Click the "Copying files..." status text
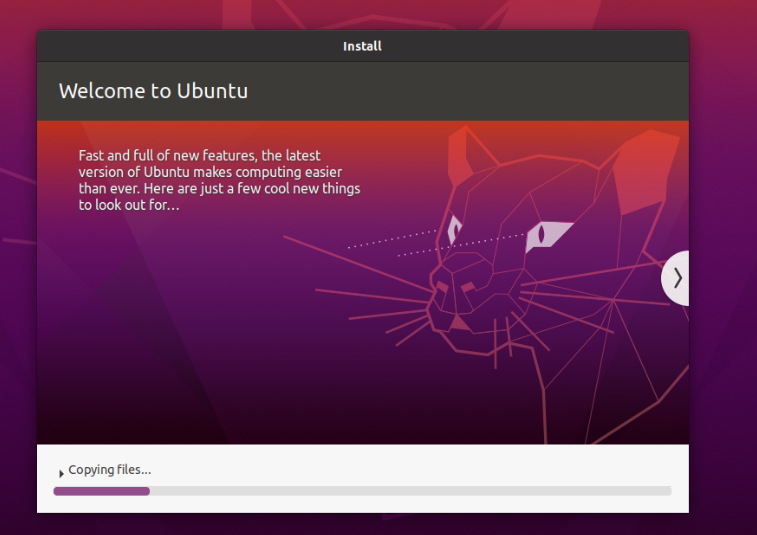 click(x=110, y=470)
